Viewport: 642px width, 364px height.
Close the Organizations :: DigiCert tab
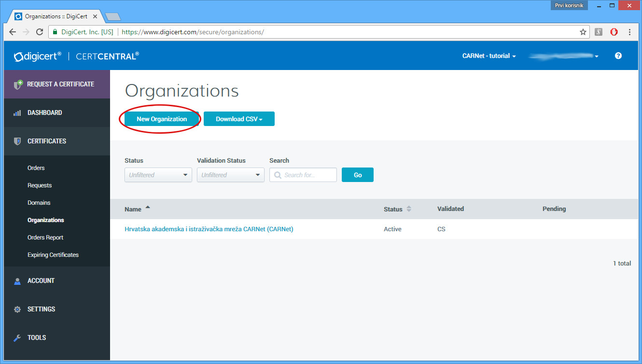point(96,16)
